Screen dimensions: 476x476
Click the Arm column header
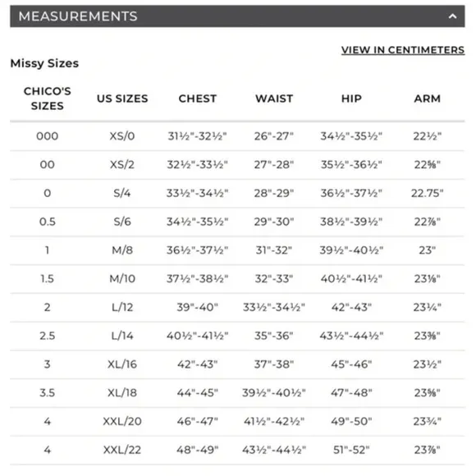(427, 98)
